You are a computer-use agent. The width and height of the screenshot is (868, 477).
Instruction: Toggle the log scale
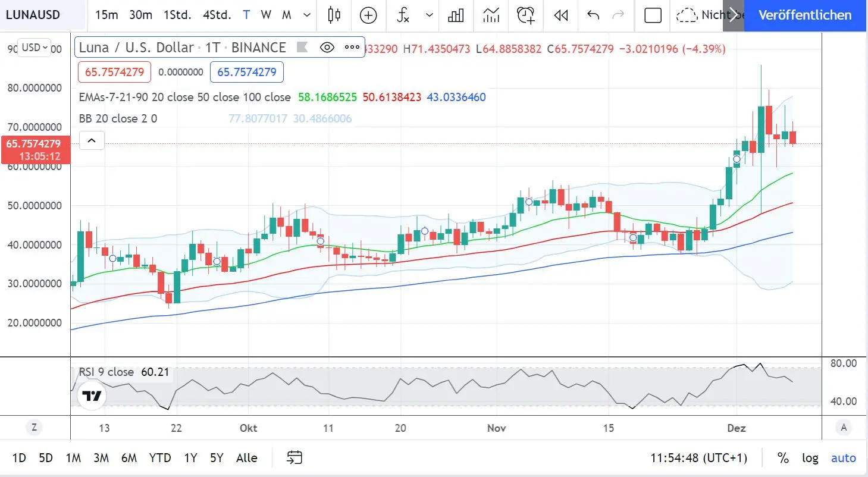(x=810, y=458)
